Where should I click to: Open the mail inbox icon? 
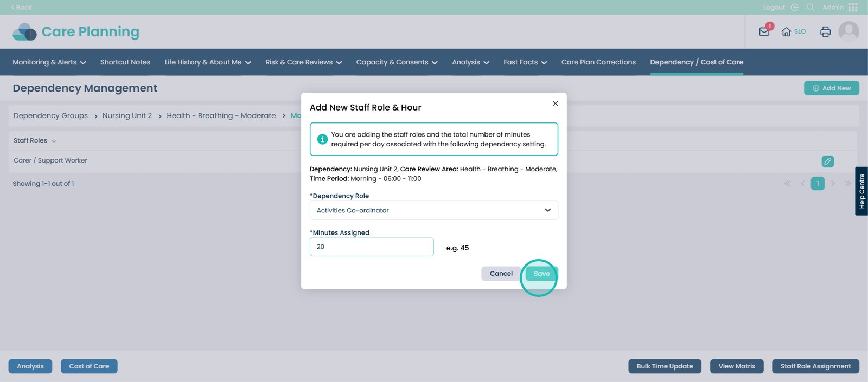(764, 31)
